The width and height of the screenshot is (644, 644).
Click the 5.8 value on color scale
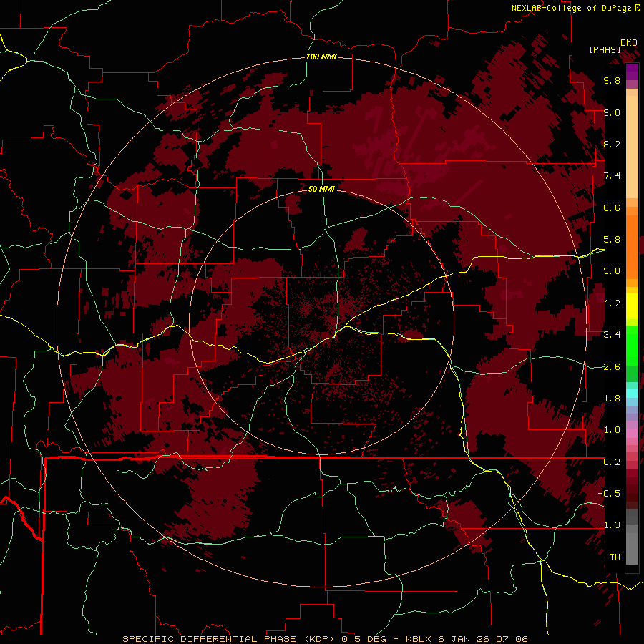click(x=612, y=240)
